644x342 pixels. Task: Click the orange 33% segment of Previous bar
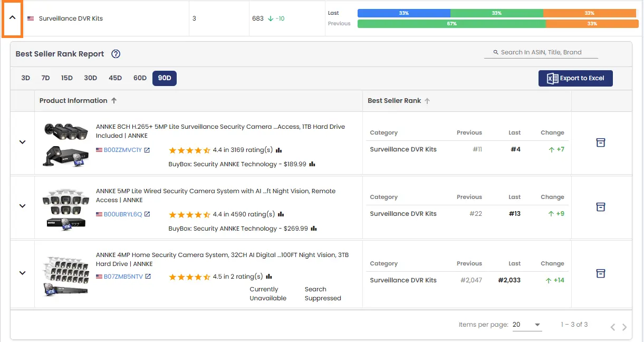pyautogui.click(x=592, y=24)
